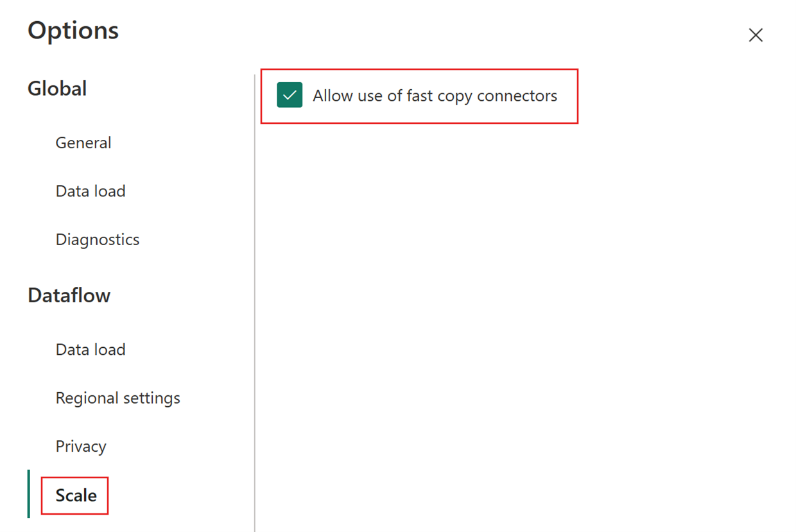The image size is (796, 532).
Task: Click the fast copy connectors label text
Action: tap(435, 96)
